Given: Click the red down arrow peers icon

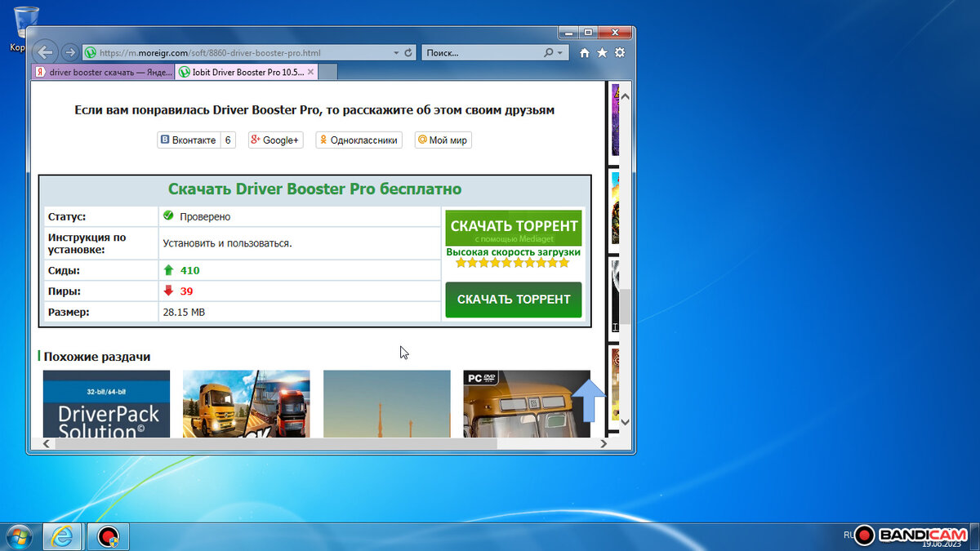Looking at the screenshot, I should coord(168,291).
